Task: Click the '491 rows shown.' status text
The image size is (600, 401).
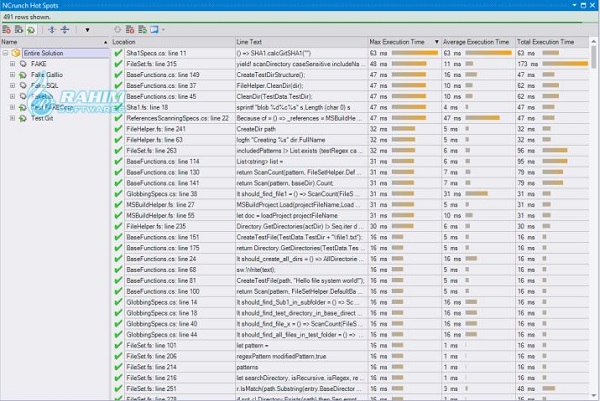Action: point(27,17)
